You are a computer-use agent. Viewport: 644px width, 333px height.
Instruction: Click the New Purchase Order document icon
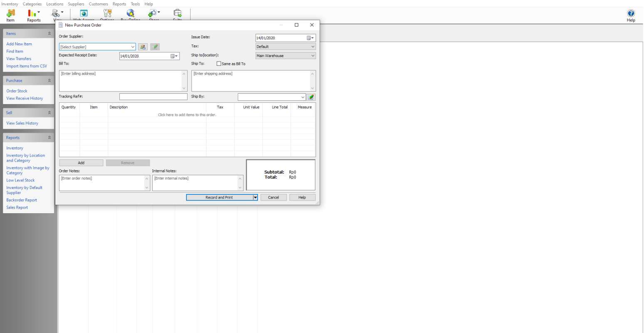click(x=61, y=25)
